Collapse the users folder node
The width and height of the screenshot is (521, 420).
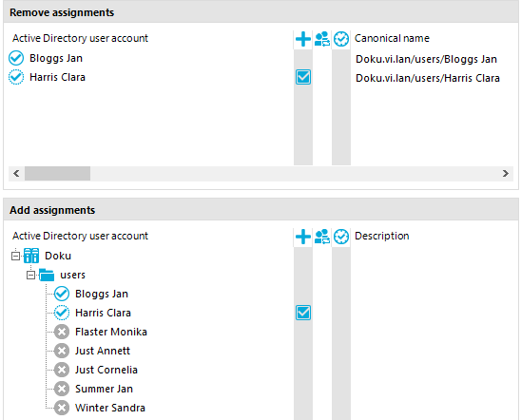coord(31,276)
